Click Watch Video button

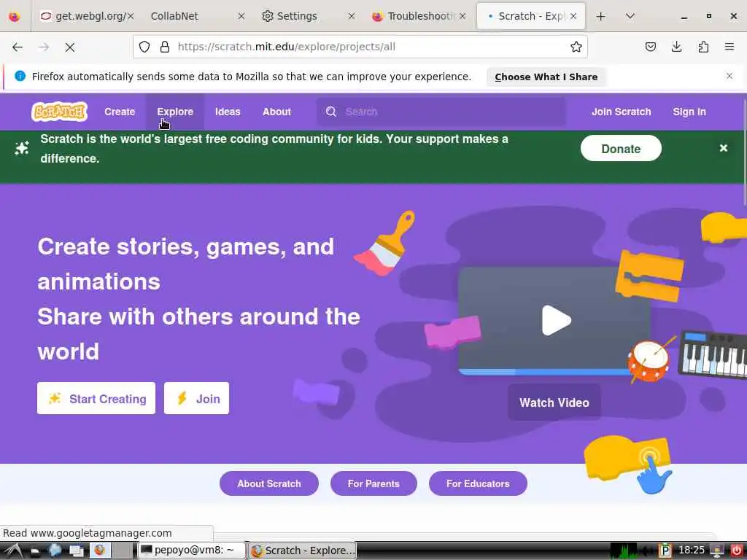pyautogui.click(x=554, y=402)
